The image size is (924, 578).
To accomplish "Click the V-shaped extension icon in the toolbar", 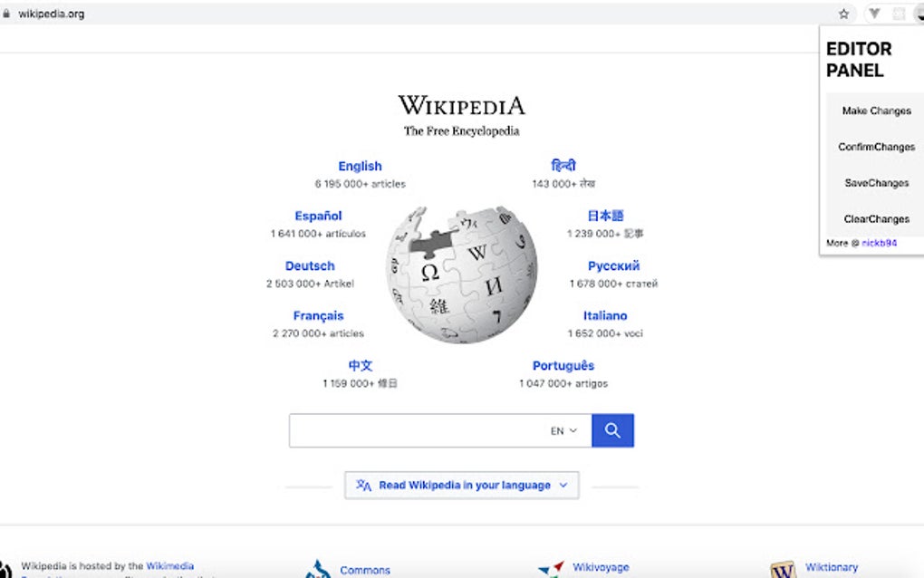I will 873,14.
